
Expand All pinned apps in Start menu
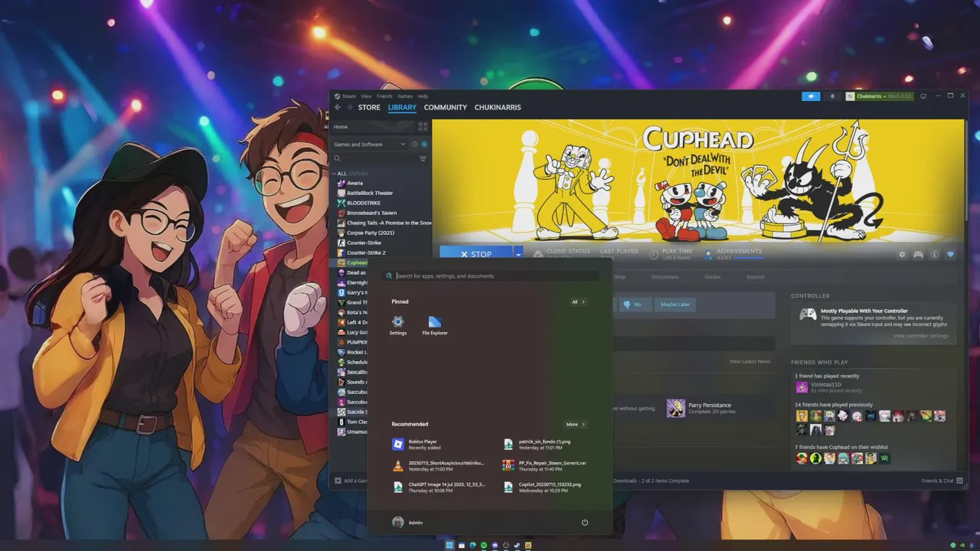pyautogui.click(x=578, y=302)
